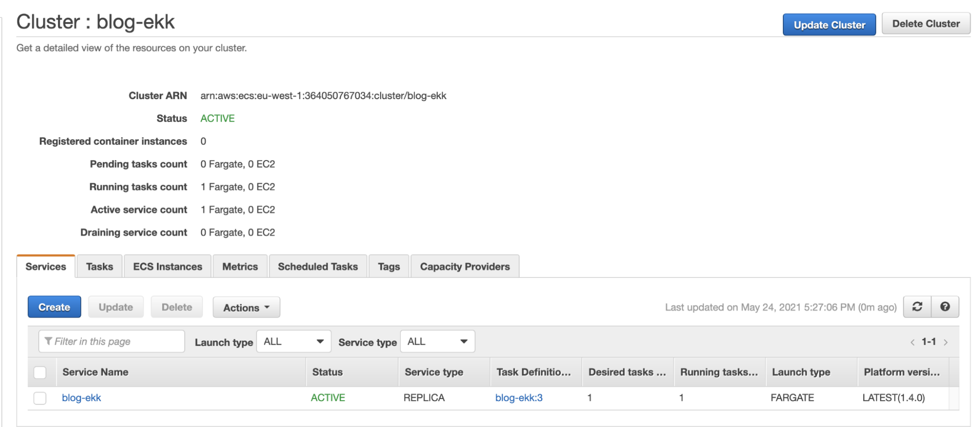Open the Service type ALL dropdown
Viewport: 980px width, 427px height.
[437, 342]
